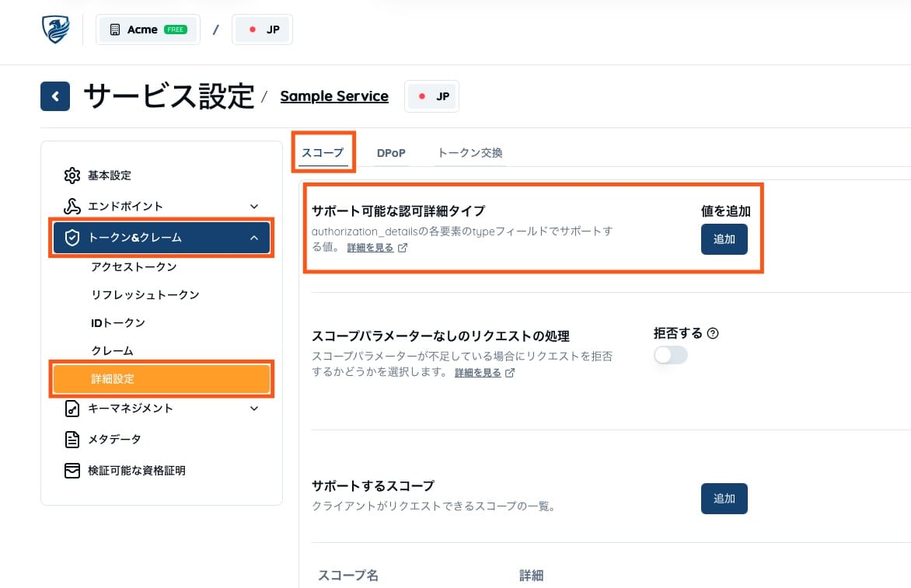Viewport: 911px width, 588px height.
Task: Open the JP region chip beside Sample Service
Action: point(431,96)
